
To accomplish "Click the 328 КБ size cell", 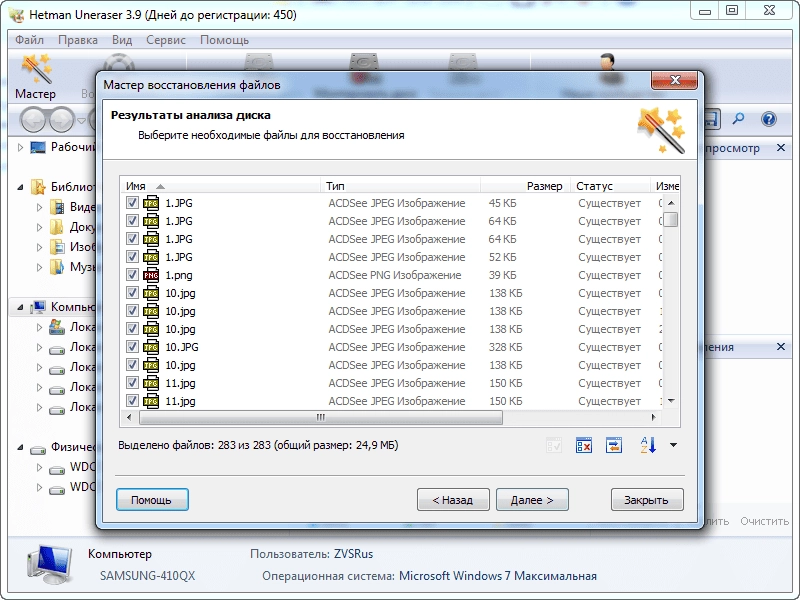I will [x=506, y=347].
